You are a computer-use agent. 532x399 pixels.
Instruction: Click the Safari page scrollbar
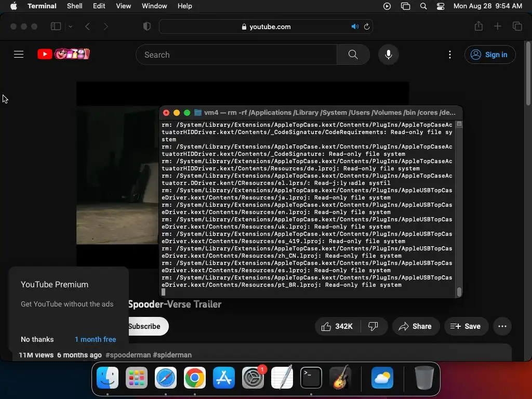[528, 73]
